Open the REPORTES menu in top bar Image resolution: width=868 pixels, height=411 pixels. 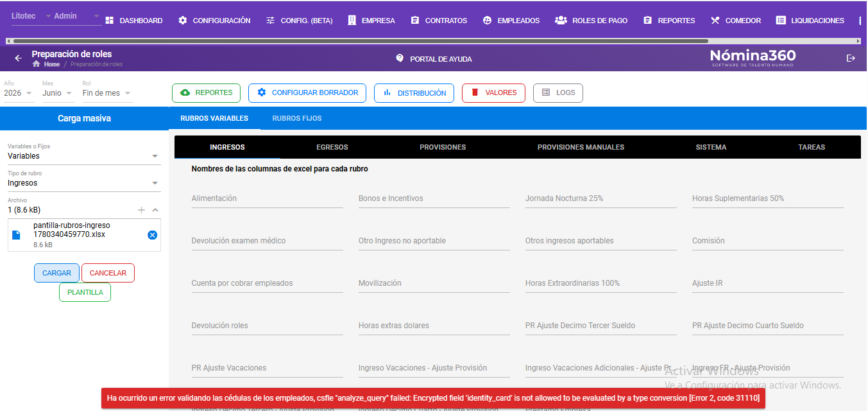coord(668,21)
